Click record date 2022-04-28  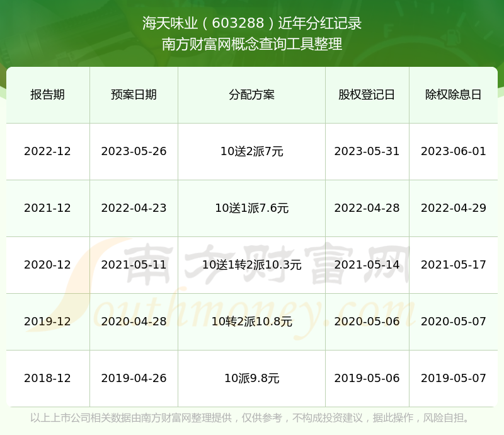point(367,208)
